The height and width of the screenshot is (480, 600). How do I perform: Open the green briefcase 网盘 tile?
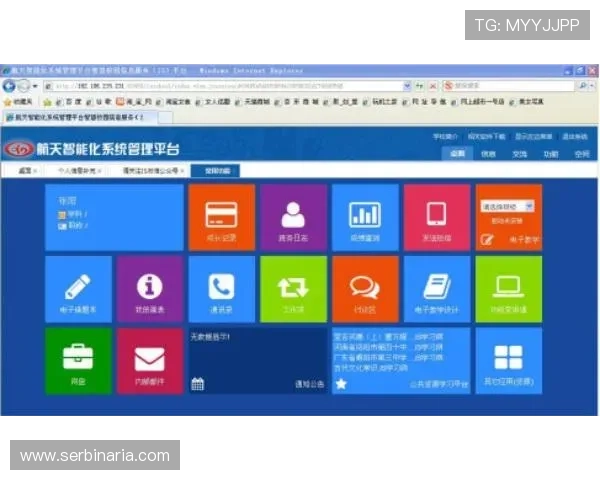tap(78, 361)
